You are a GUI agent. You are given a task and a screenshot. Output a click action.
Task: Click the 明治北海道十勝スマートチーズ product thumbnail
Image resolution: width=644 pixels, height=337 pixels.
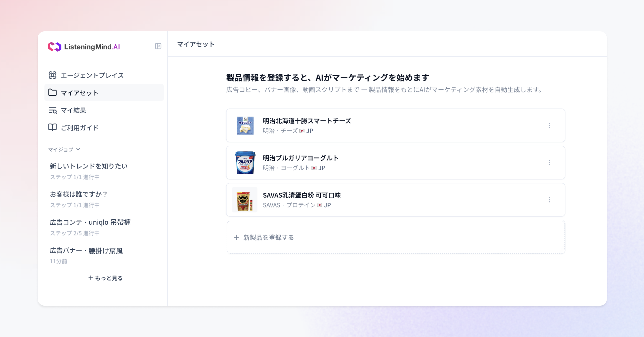point(245,126)
